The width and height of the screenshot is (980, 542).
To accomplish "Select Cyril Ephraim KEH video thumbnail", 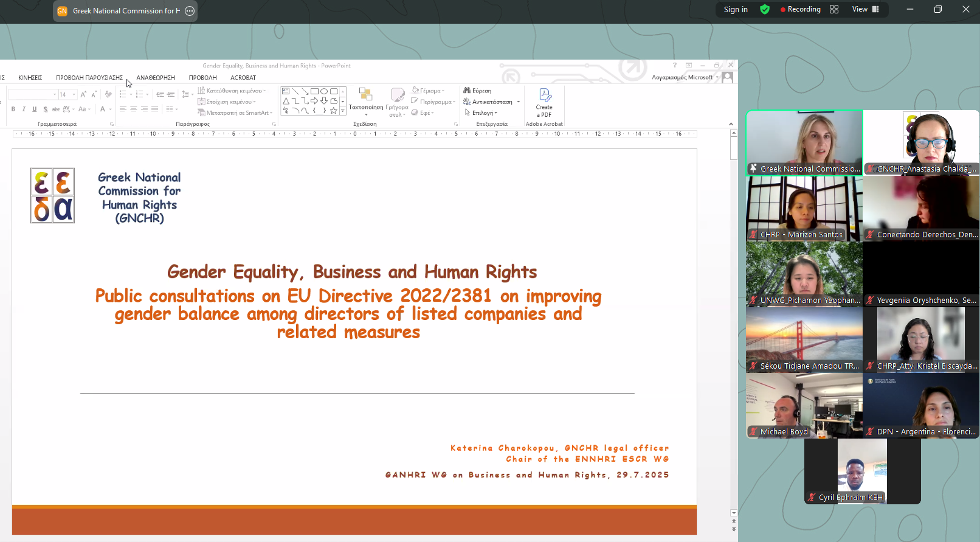I will [x=863, y=471].
